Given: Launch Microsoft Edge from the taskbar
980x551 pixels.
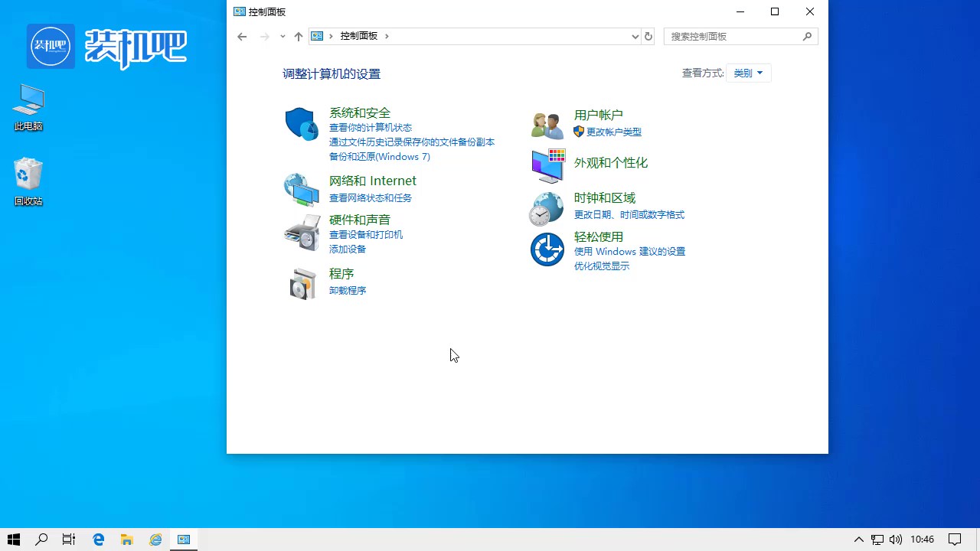Looking at the screenshot, I should (98, 540).
